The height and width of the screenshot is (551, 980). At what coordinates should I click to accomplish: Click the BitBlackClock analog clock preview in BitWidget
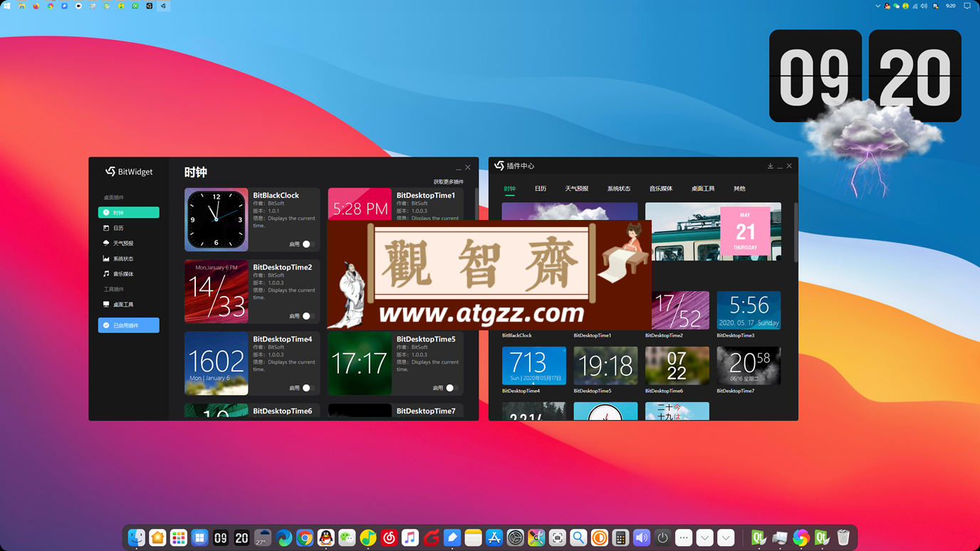pos(217,220)
